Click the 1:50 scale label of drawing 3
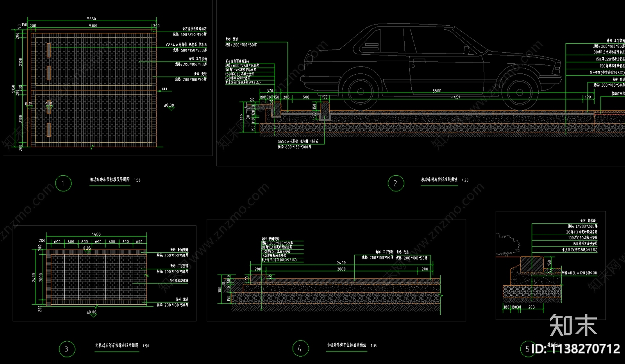This screenshot has width=625, height=364. [146, 346]
